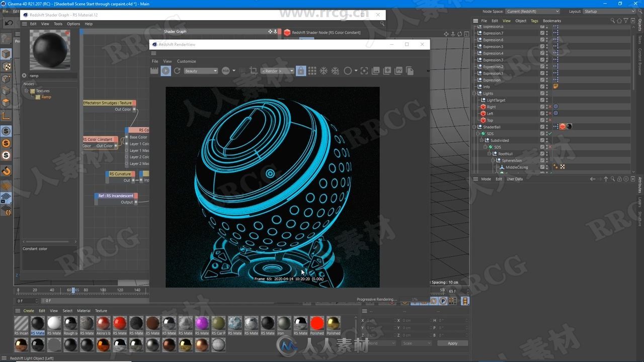Click the send to Picture Viewer icon
644x362 pixels.
(x=398, y=71)
